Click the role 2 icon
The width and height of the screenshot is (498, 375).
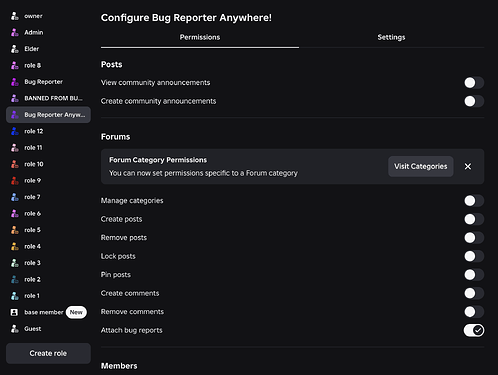coord(15,279)
